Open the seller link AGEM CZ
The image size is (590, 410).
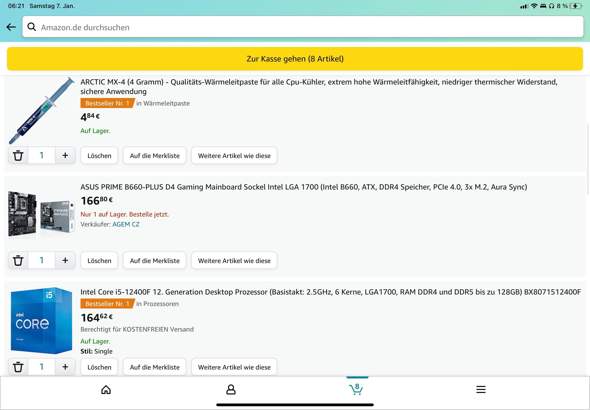click(126, 224)
